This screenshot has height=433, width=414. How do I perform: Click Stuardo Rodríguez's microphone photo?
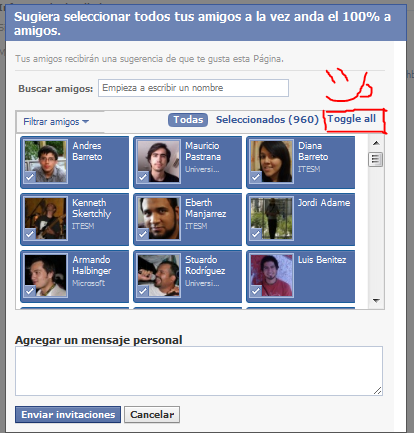(x=159, y=276)
